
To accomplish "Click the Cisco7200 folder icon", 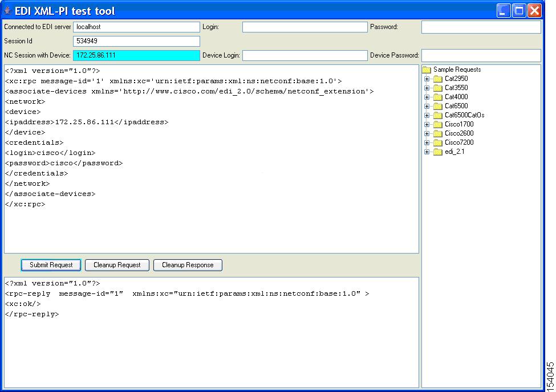I will (x=438, y=142).
